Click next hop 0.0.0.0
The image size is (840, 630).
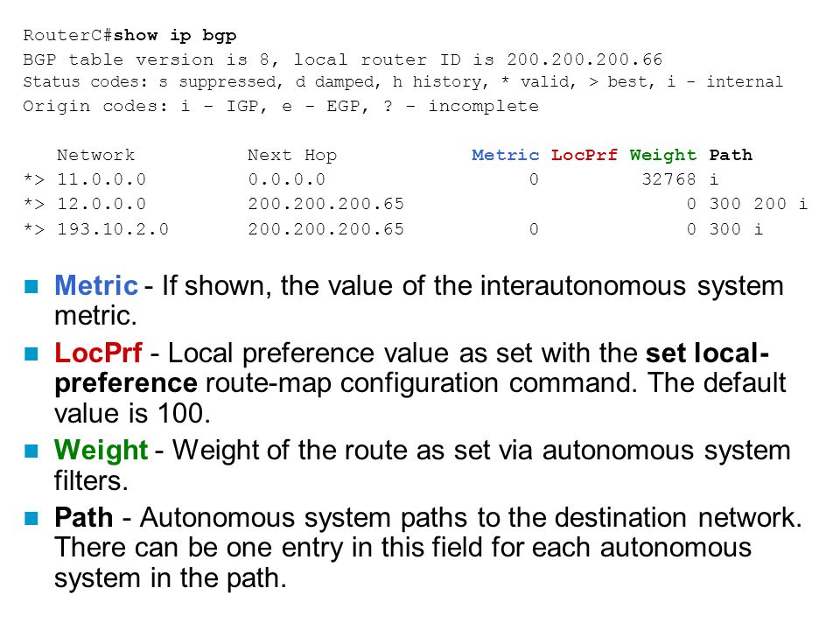(x=287, y=179)
